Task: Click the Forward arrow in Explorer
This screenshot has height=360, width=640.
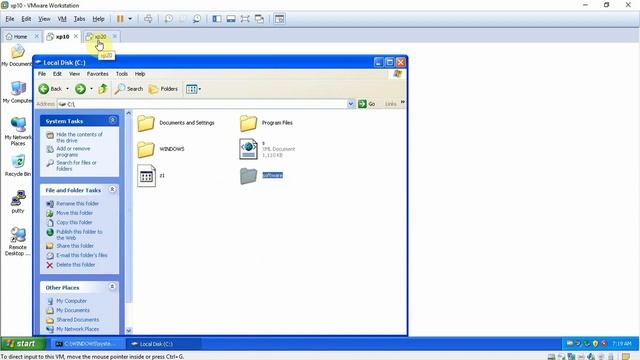Action: (80, 89)
